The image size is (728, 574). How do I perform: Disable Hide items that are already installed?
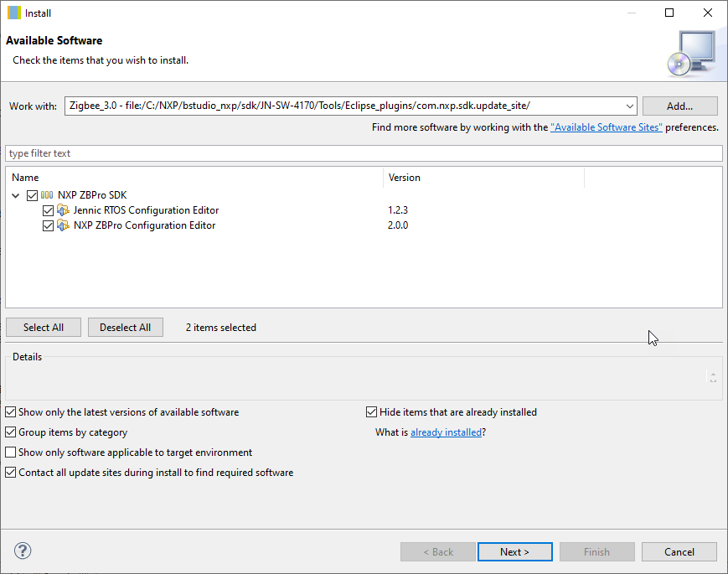[372, 412]
